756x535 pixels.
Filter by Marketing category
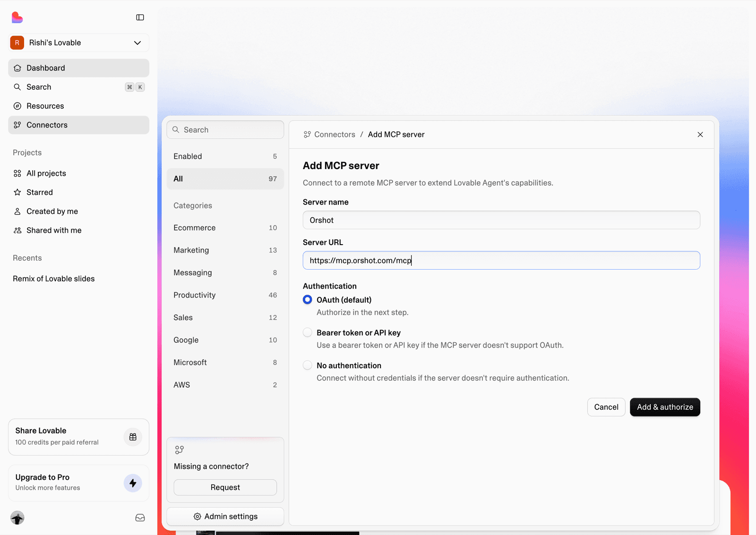point(225,250)
